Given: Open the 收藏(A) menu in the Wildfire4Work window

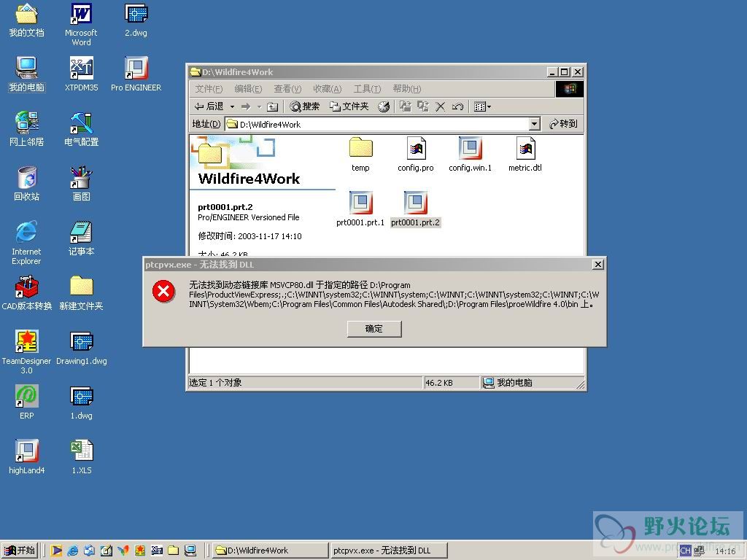Looking at the screenshot, I should pyautogui.click(x=328, y=89).
